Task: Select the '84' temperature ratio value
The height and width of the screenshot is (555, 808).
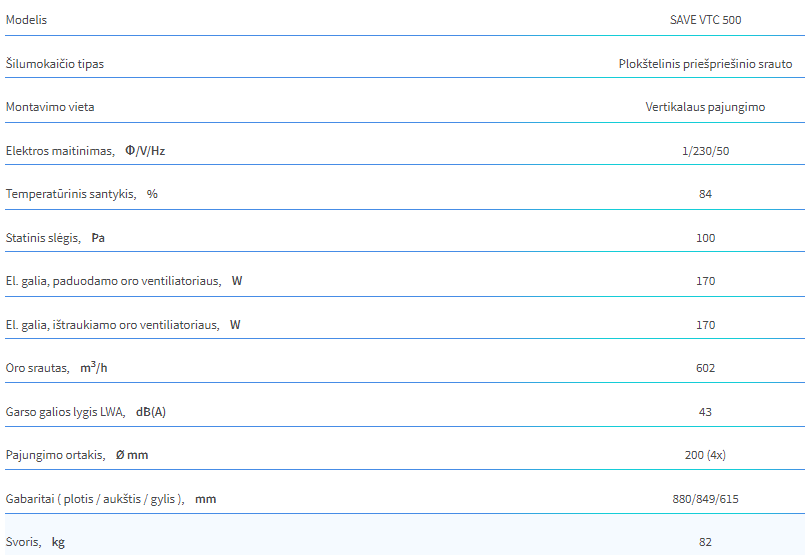Action: click(x=705, y=194)
